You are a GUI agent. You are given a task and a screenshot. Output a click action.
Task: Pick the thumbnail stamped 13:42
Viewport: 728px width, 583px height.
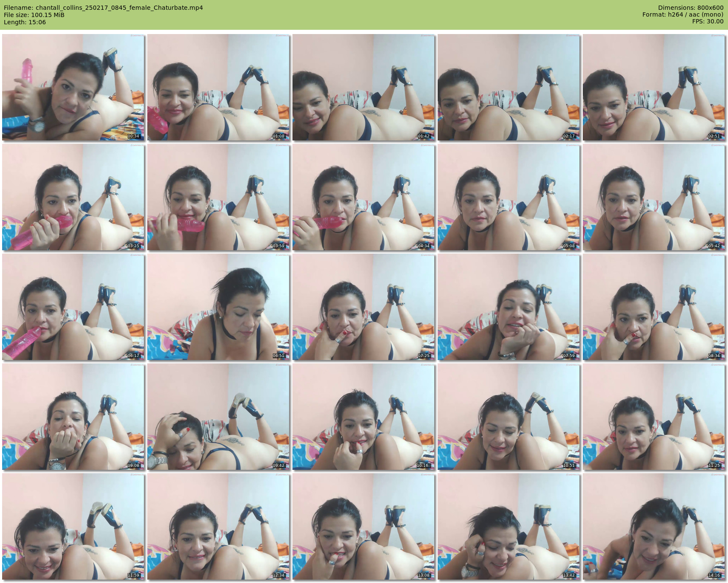pyautogui.click(x=509, y=526)
